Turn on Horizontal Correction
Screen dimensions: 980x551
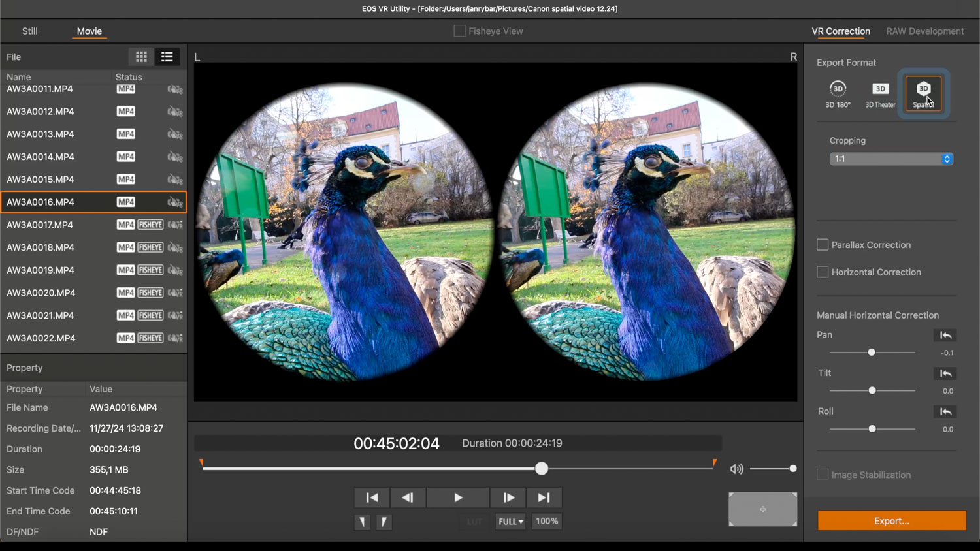(x=823, y=272)
